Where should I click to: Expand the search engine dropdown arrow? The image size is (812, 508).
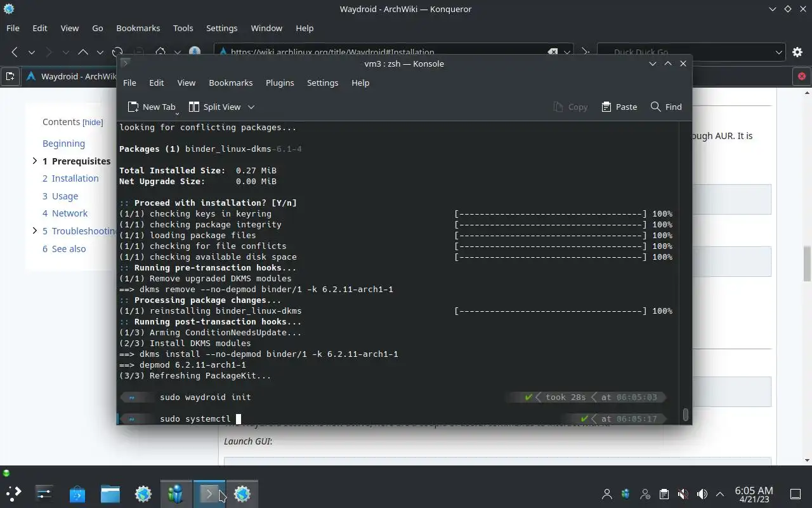pos(779,52)
